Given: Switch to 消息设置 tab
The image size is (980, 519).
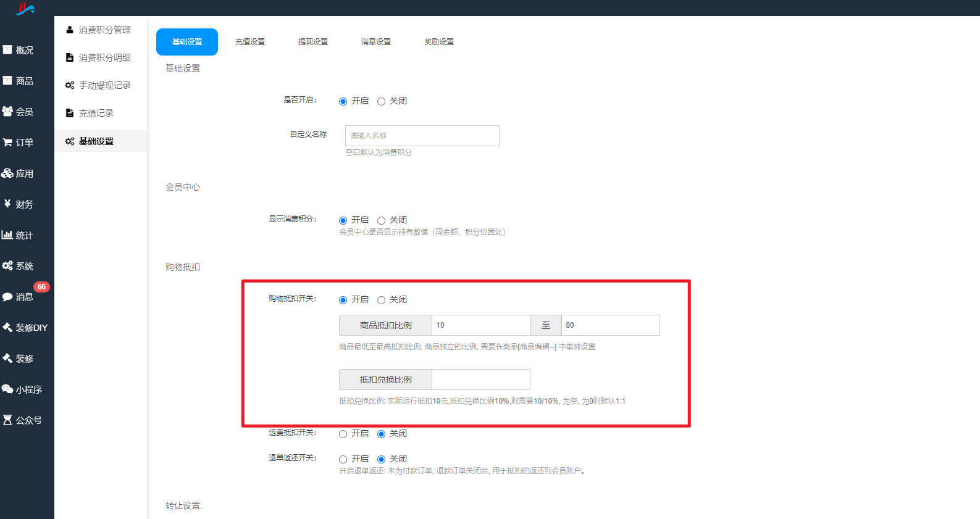Looking at the screenshot, I should pyautogui.click(x=376, y=42).
